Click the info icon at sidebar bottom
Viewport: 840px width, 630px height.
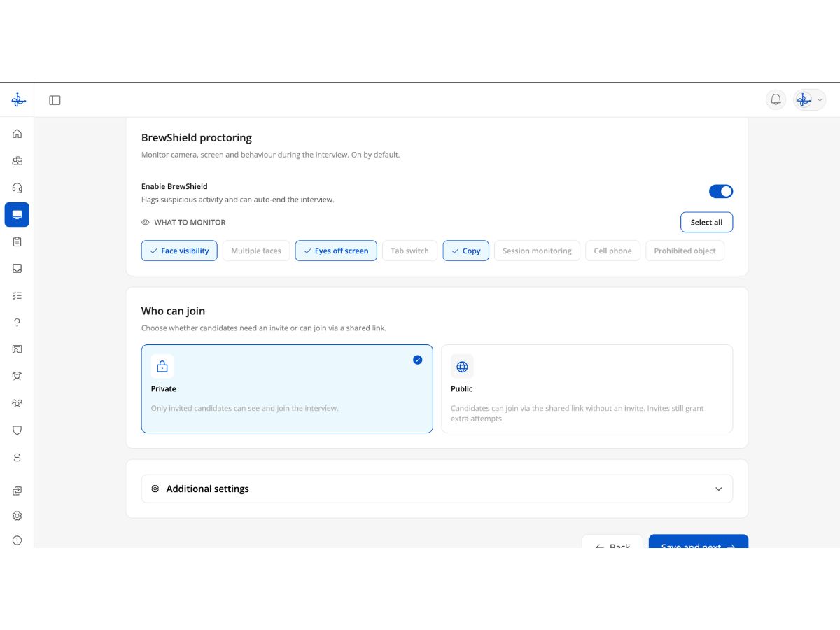click(17, 540)
